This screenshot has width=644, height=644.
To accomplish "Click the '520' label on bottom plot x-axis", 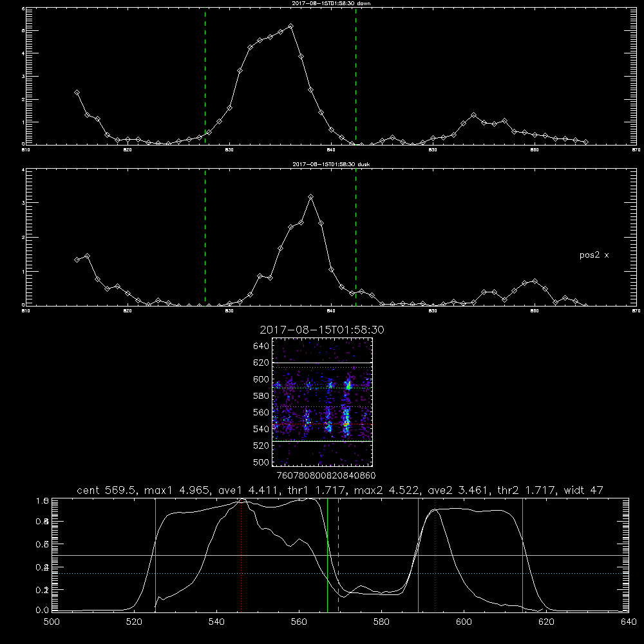I will (x=134, y=622).
